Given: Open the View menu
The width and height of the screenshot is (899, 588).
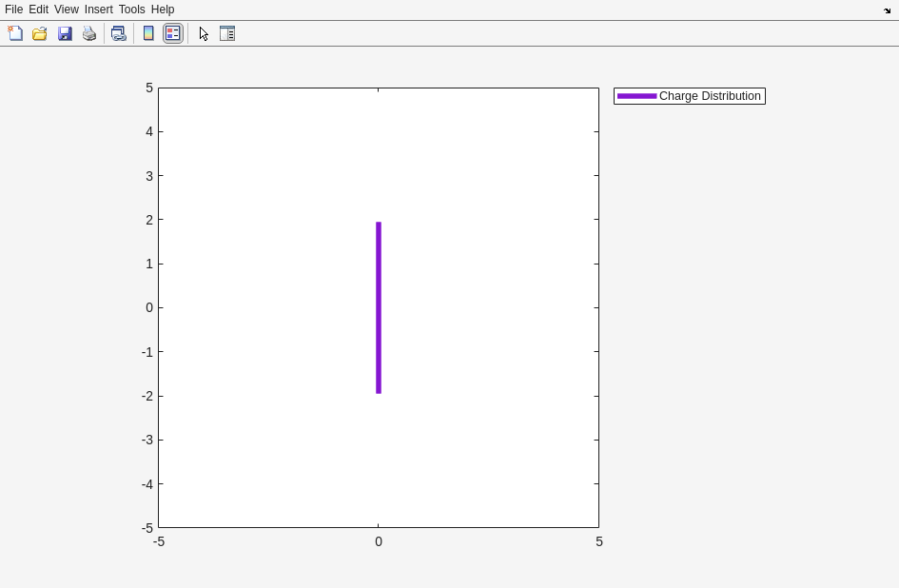Looking at the screenshot, I should coord(66,10).
